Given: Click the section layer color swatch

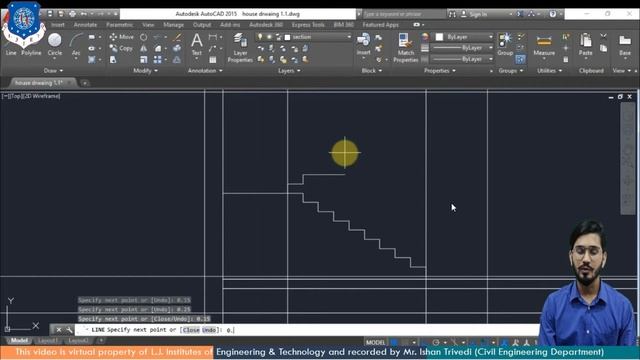Looking at the screenshot, I should 287,37.
